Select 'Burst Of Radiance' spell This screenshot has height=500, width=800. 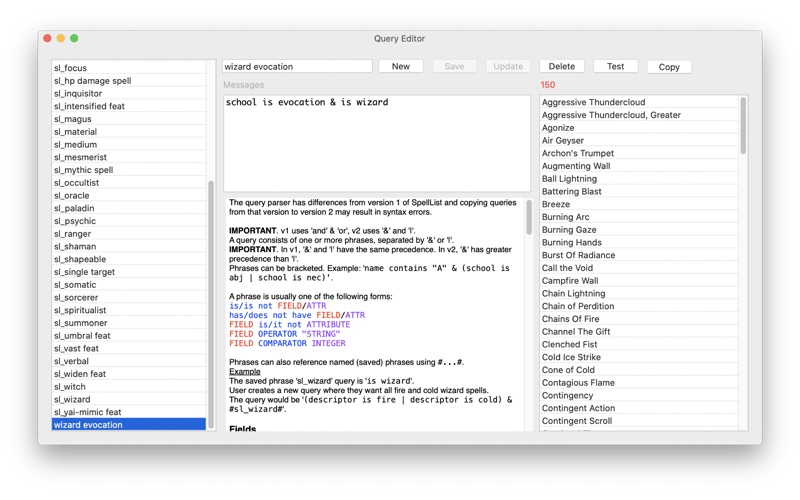(639, 255)
